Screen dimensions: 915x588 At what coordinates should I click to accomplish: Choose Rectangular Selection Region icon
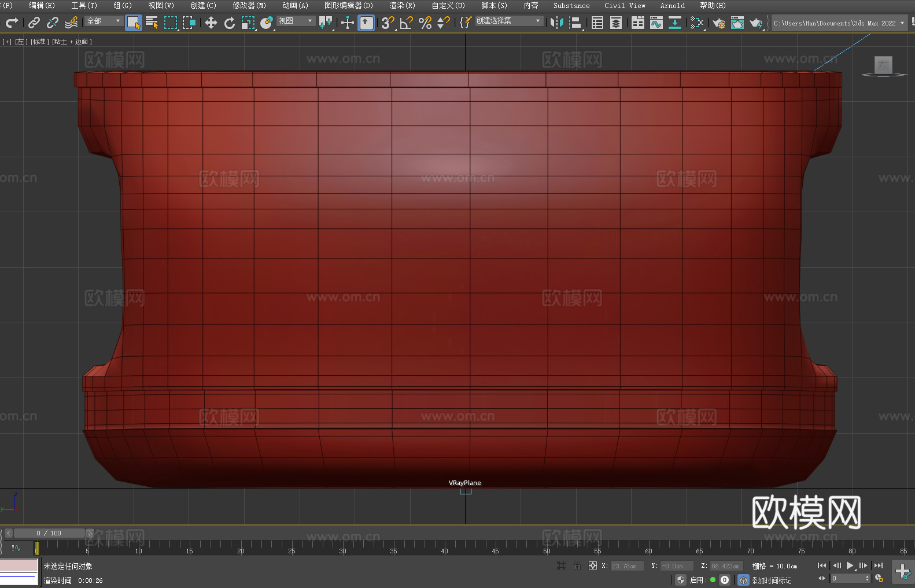(x=171, y=23)
